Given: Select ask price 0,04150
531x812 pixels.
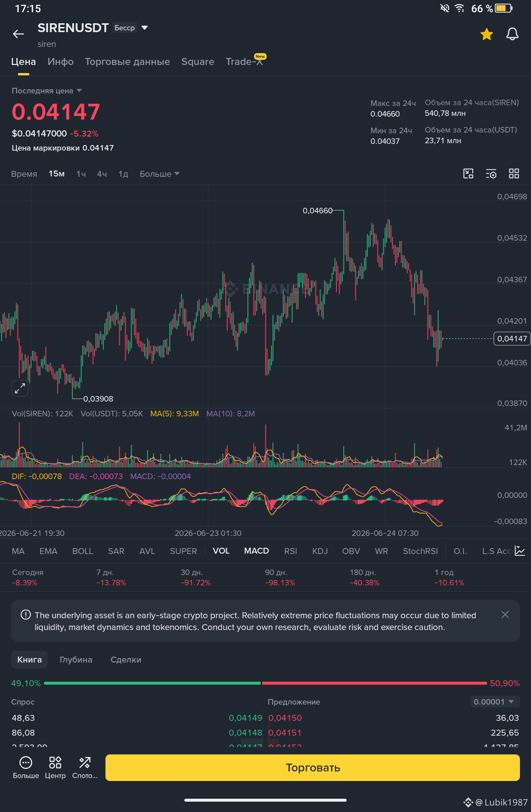Looking at the screenshot, I should pyautogui.click(x=285, y=718).
